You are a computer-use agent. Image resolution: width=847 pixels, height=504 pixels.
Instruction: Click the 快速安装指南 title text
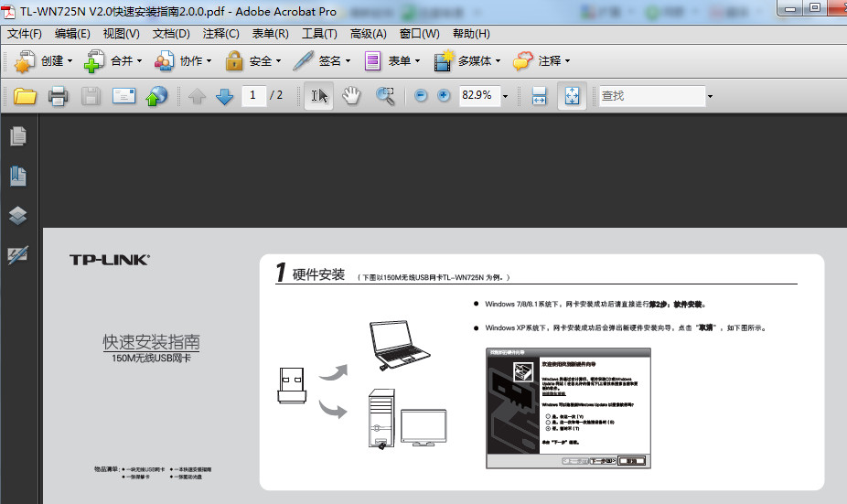pos(151,341)
